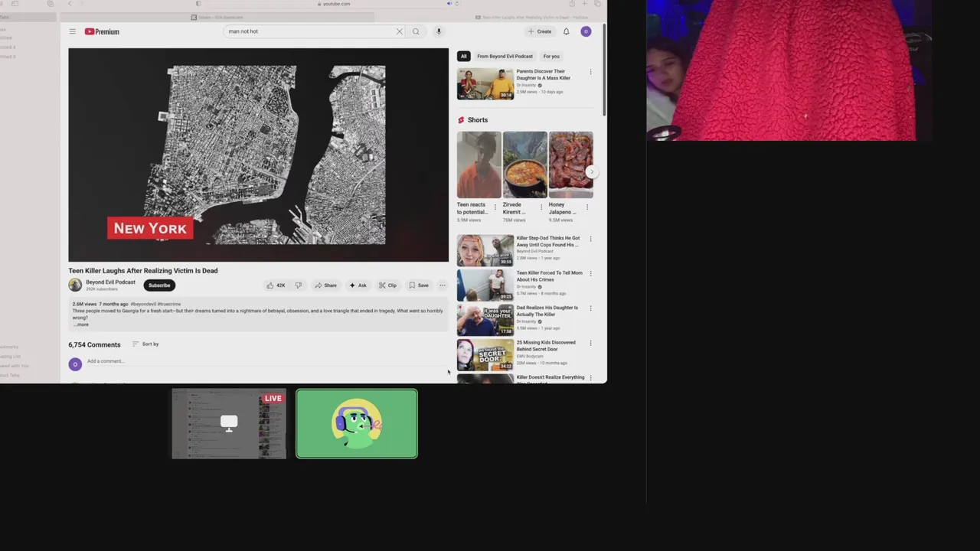The height and width of the screenshot is (551, 980).
Task: Open the #truecrime hashtag
Action: tap(169, 304)
